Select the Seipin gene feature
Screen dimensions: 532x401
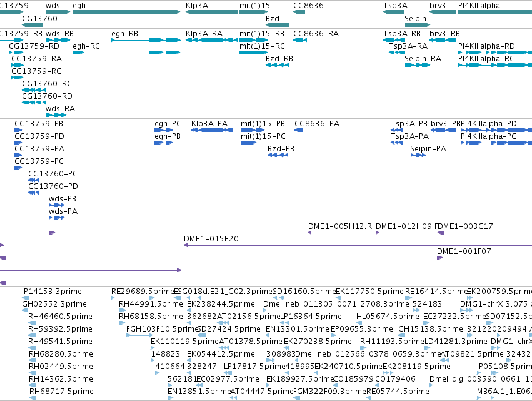[418, 25]
